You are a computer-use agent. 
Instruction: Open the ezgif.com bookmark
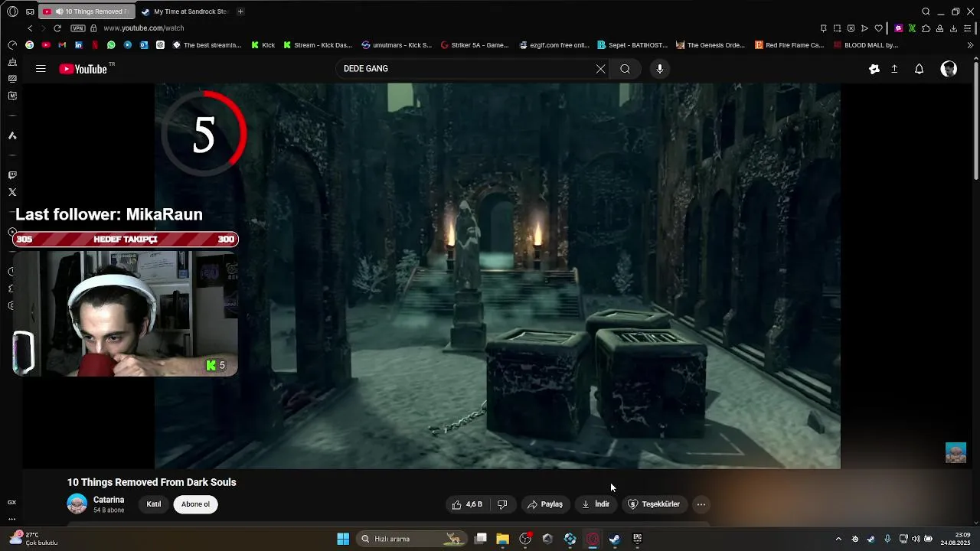click(x=554, y=45)
